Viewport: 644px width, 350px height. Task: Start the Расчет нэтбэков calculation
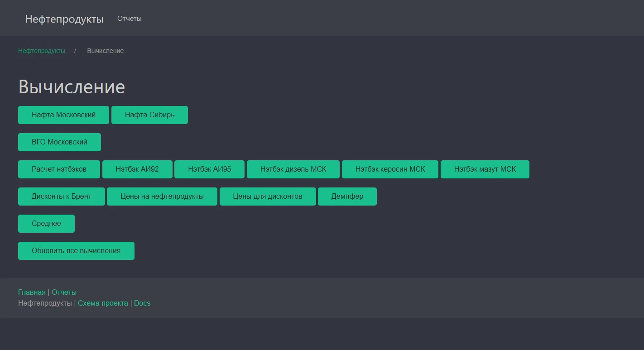tap(59, 169)
